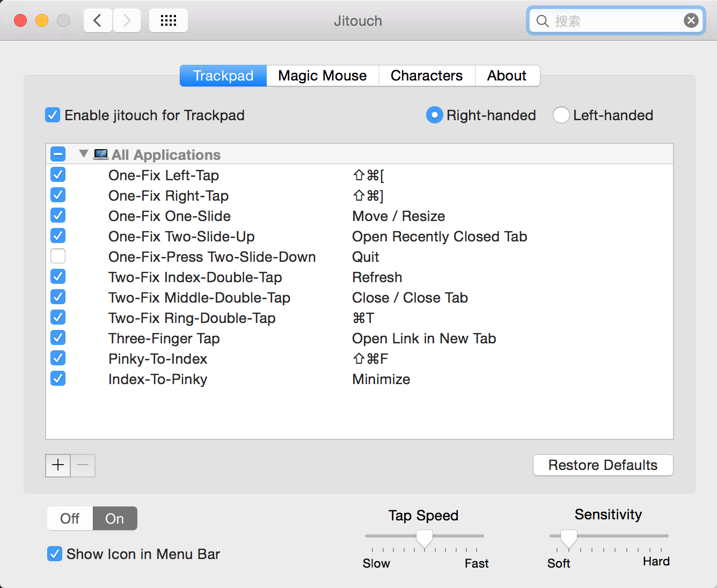Image resolution: width=717 pixels, height=588 pixels.
Task: Select the Two-Fix Ring-Double-Tap gesture name
Action: point(192,318)
